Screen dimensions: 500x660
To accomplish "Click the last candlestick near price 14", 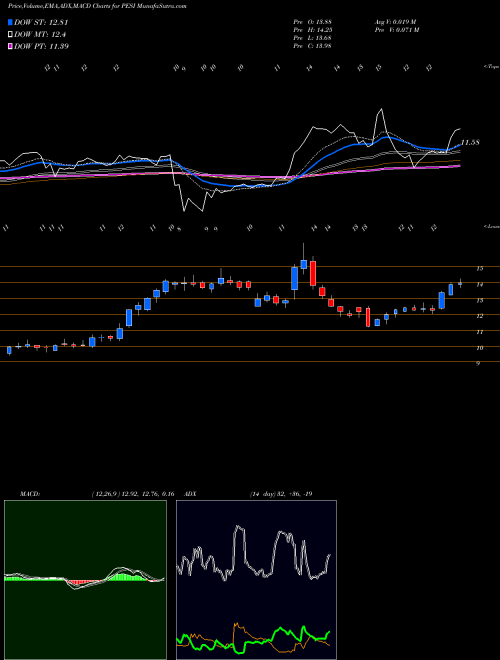I will [460, 284].
